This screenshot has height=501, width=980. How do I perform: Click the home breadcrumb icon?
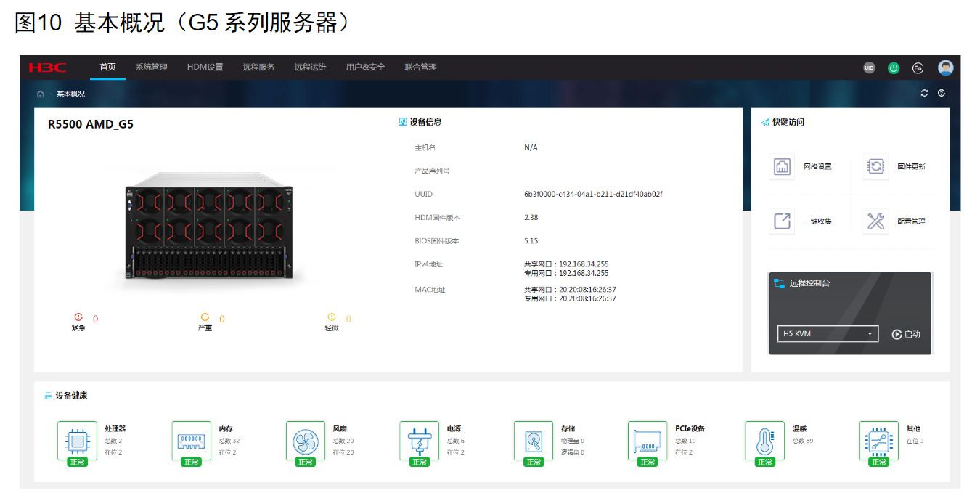(x=40, y=94)
